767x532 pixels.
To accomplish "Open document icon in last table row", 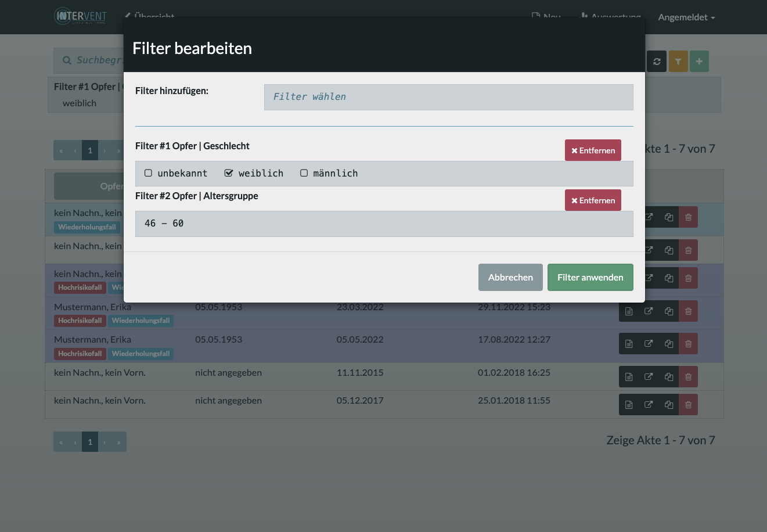I will point(629,405).
